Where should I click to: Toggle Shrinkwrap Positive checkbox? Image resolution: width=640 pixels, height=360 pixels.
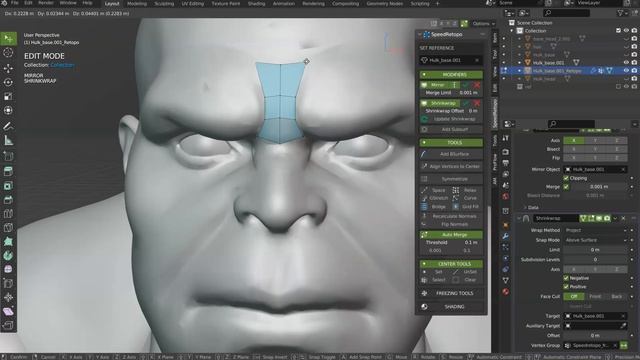(566, 287)
